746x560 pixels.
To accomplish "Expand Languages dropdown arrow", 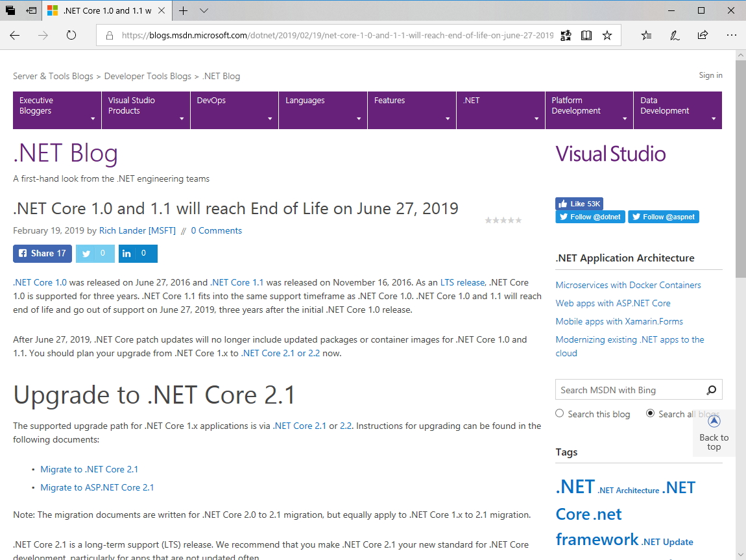I will point(359,119).
